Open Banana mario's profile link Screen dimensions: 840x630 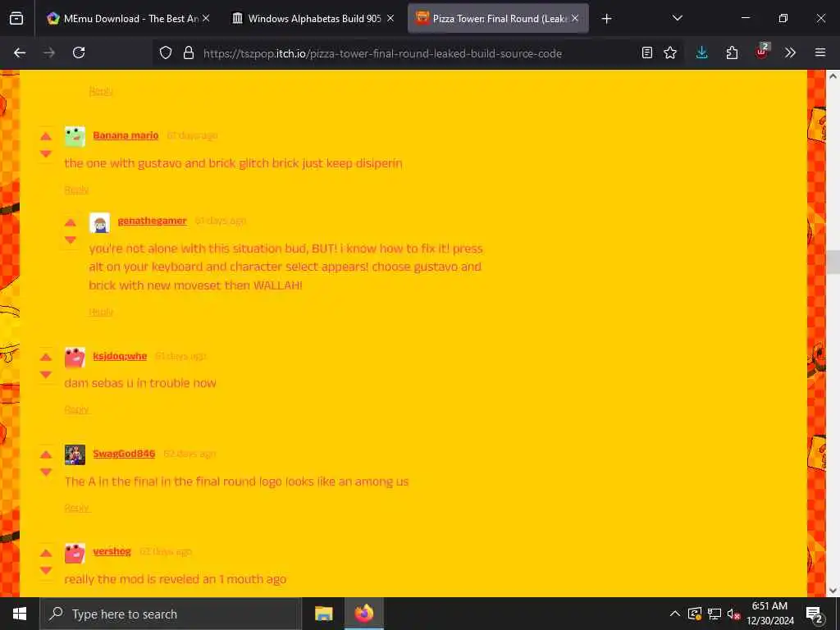pyautogui.click(x=126, y=135)
